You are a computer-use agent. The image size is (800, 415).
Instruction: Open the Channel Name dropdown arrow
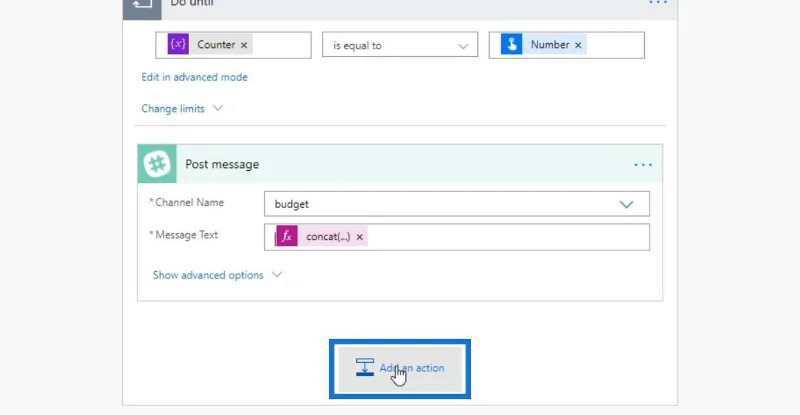(x=627, y=204)
